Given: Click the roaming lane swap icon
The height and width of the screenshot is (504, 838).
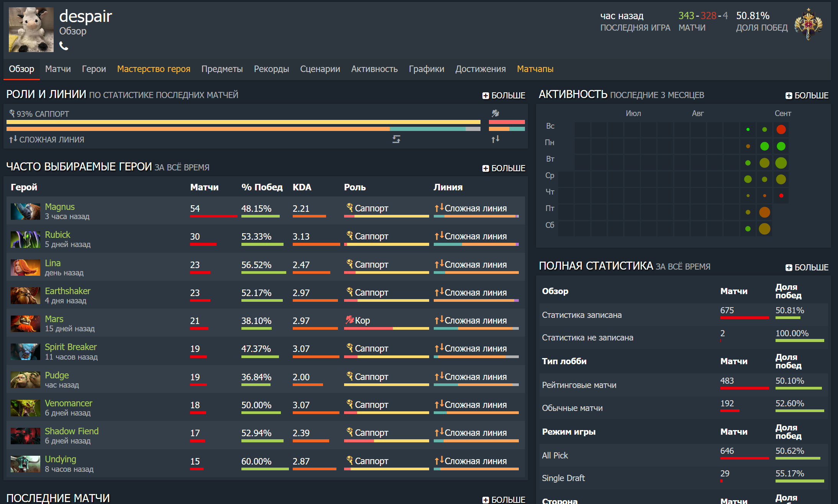Looking at the screenshot, I should [x=396, y=139].
